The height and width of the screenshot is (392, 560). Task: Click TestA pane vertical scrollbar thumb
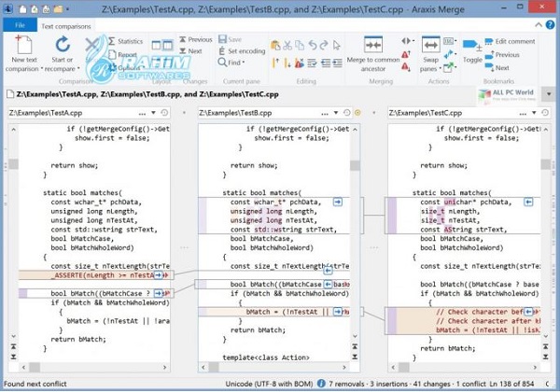coord(14,164)
